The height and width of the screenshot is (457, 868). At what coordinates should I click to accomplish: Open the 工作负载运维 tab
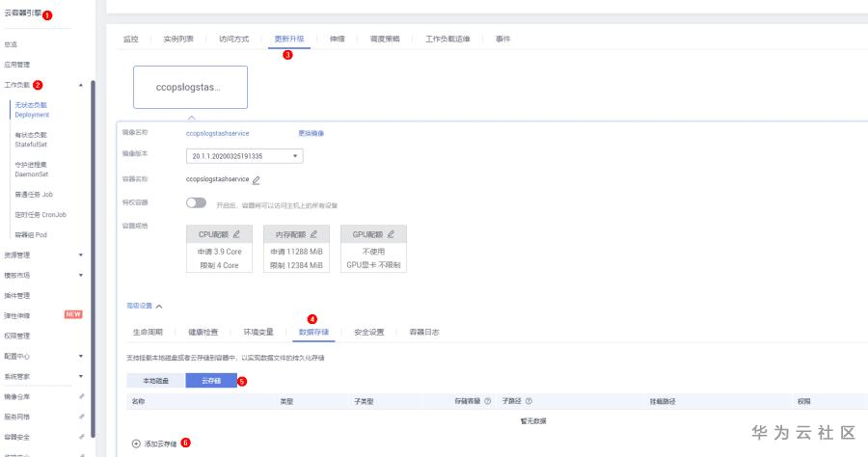pyautogui.click(x=448, y=39)
